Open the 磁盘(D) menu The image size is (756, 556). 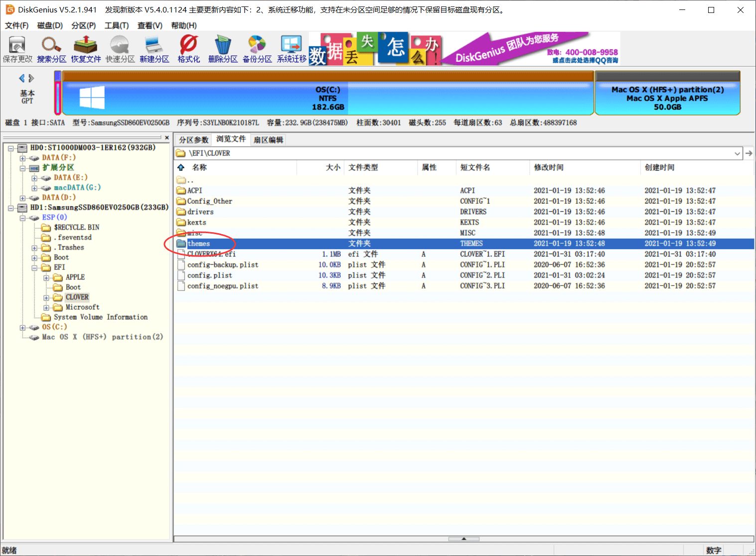50,25
